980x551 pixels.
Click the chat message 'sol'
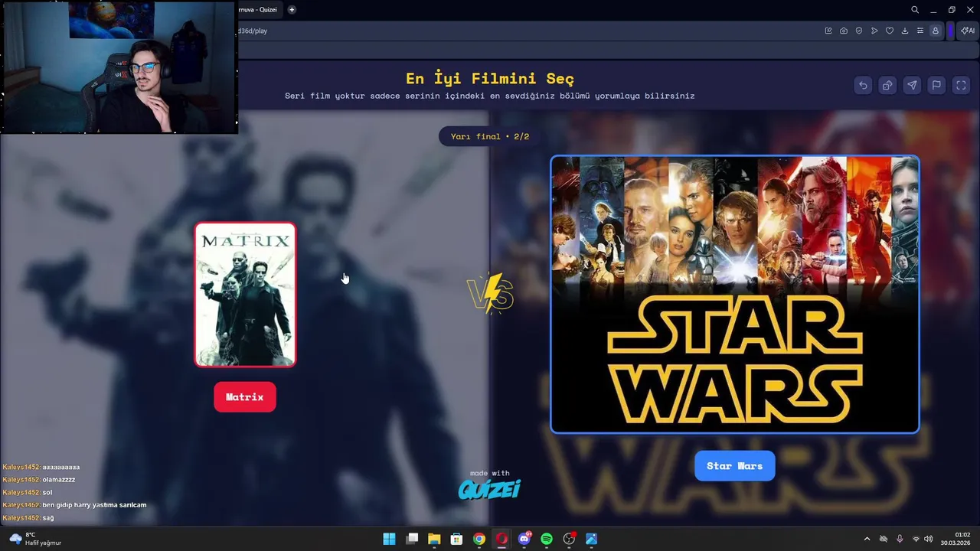click(x=47, y=492)
